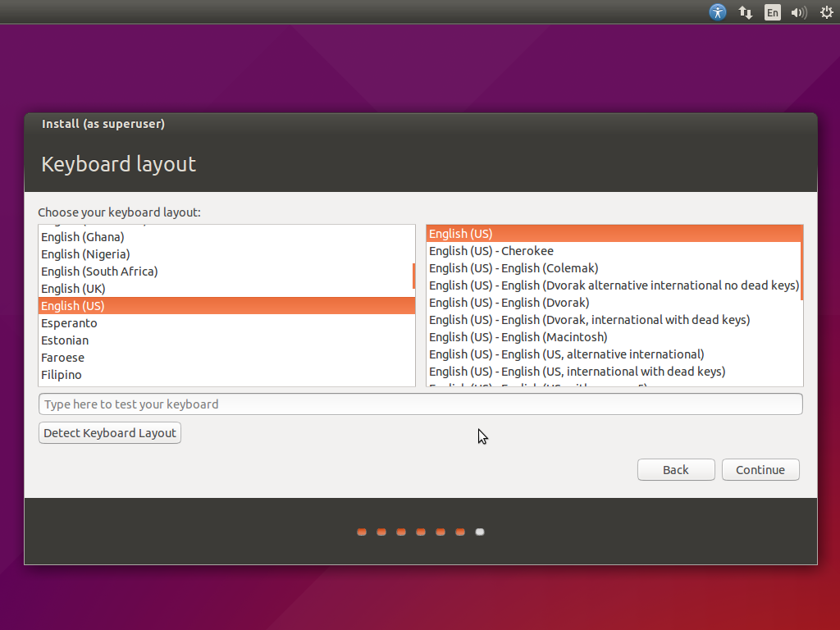
Task: Select US, alternative international variant
Action: (614, 354)
